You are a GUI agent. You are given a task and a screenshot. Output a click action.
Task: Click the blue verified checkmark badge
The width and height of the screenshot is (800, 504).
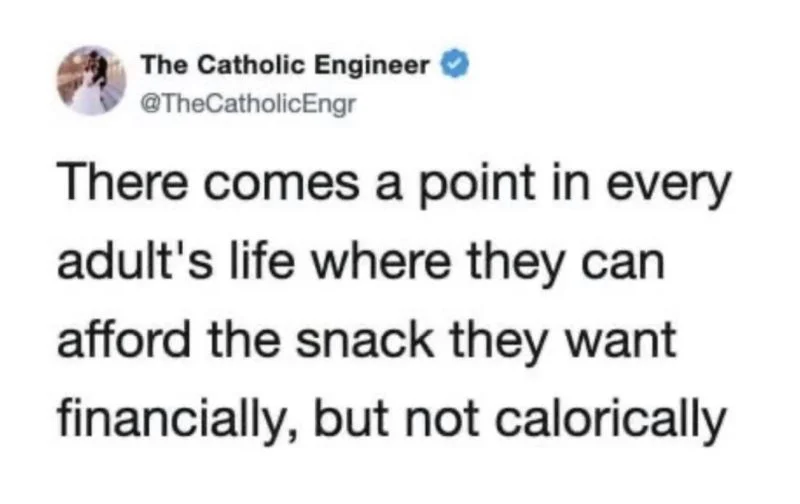click(x=455, y=65)
